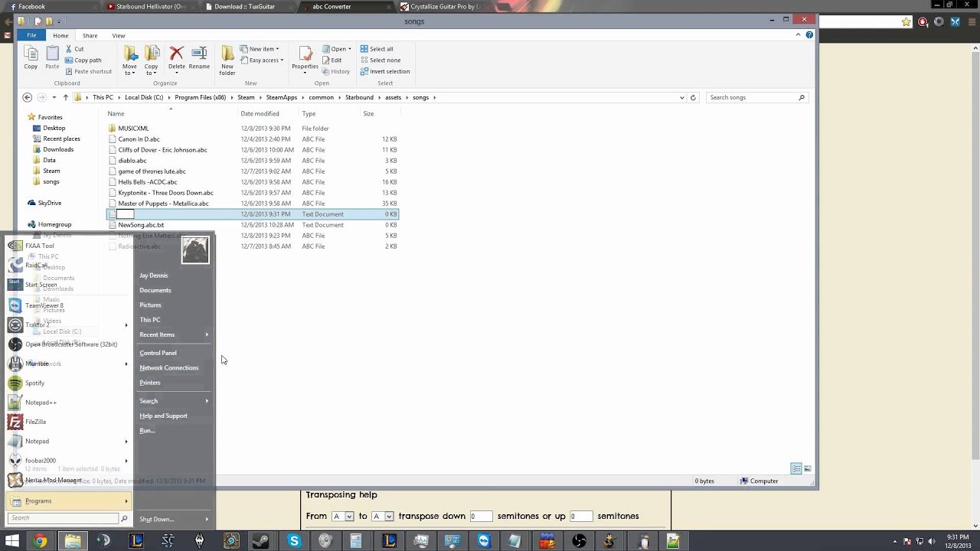Open Chrome from the taskbar

pos(40,541)
